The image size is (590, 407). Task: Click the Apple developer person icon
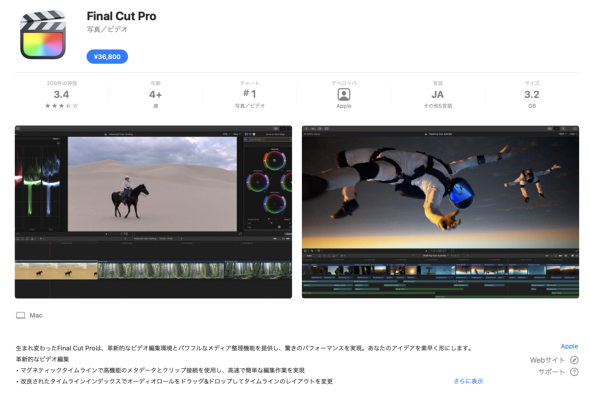pyautogui.click(x=344, y=94)
